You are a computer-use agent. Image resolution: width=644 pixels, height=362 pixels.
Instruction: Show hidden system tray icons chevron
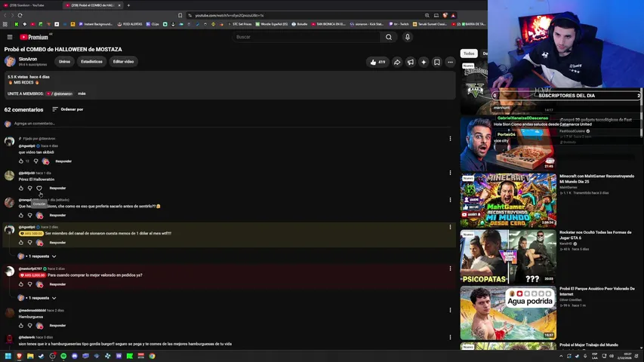[561, 356]
